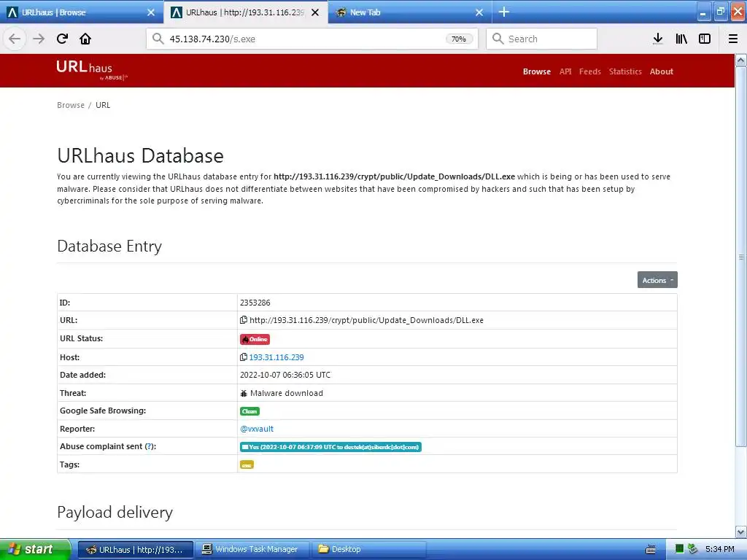Viewport: 747px width, 560px height.
Task: Click the URLhaus logo in header
Action: [x=91, y=71]
